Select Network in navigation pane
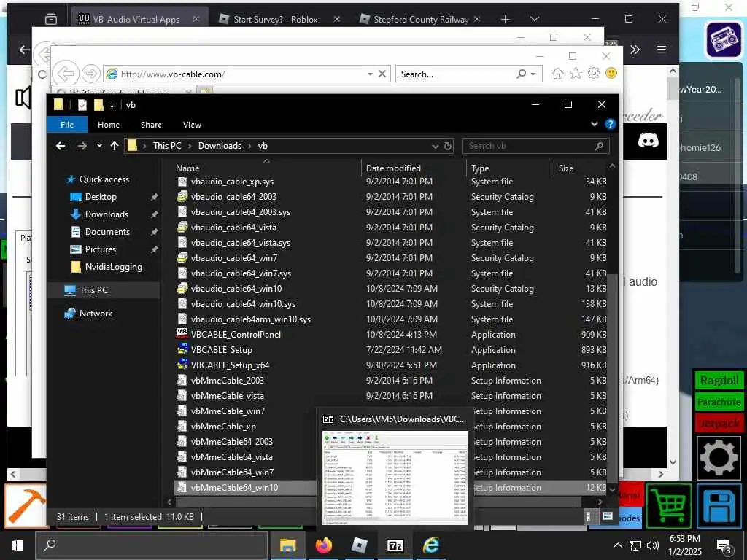This screenshot has width=747, height=560. click(96, 314)
